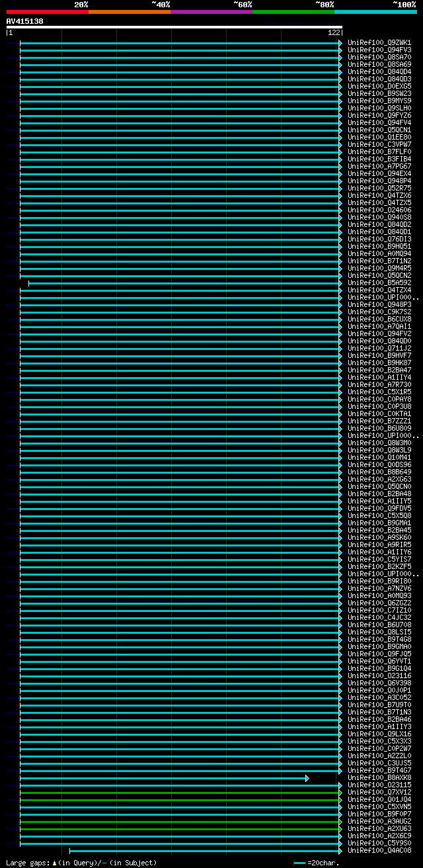Click the red 20% legend segment

pos(47,12)
